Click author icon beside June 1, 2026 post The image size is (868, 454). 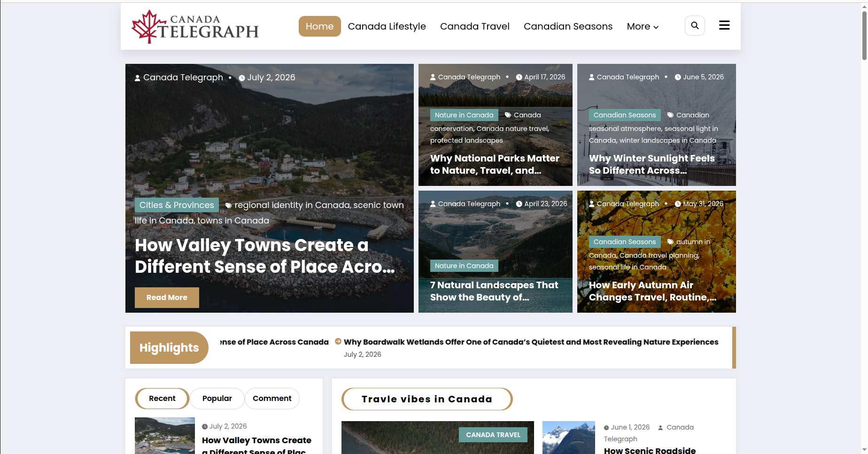[660, 428]
